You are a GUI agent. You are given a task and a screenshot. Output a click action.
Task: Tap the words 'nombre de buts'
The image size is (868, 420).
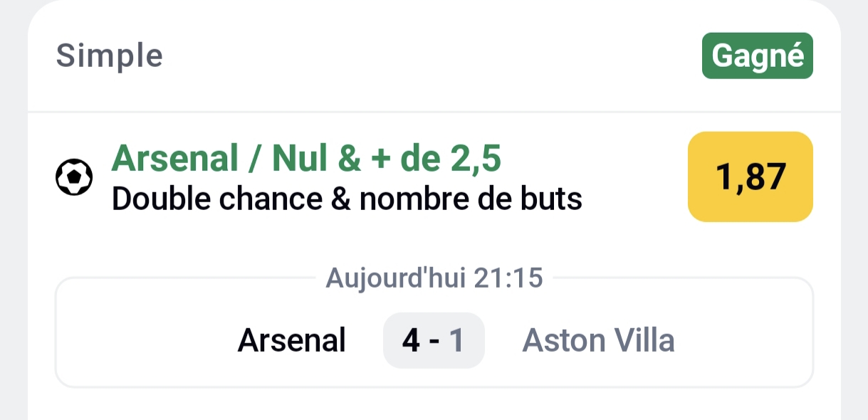(x=471, y=200)
